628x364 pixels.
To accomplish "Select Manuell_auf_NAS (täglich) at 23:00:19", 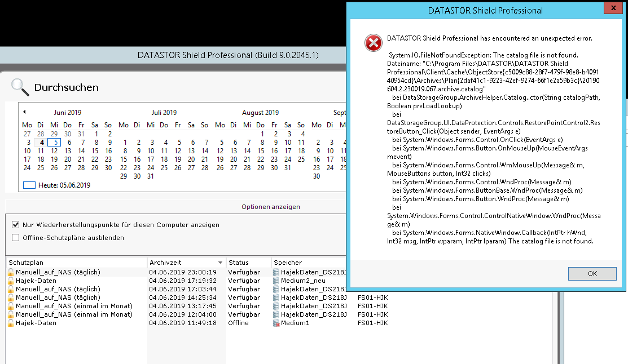I will click(x=58, y=272).
